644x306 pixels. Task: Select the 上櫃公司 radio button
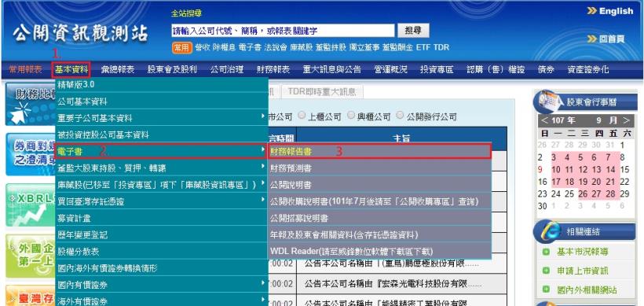point(302,116)
